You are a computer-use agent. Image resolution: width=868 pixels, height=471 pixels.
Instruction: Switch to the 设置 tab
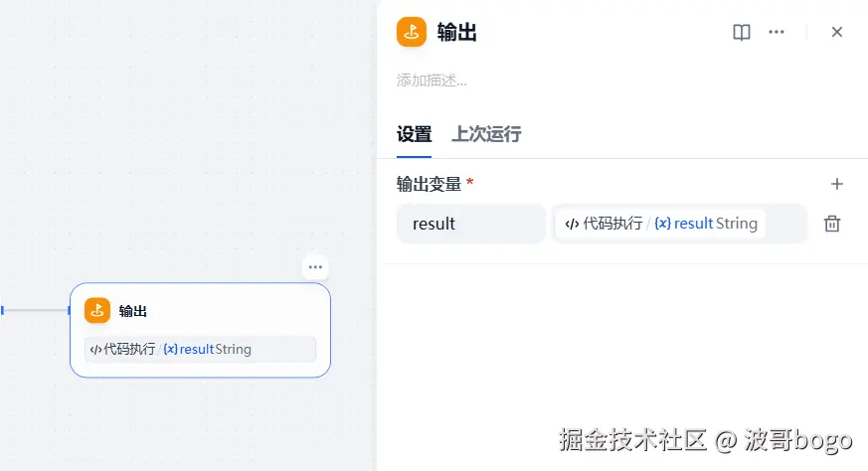coord(414,134)
